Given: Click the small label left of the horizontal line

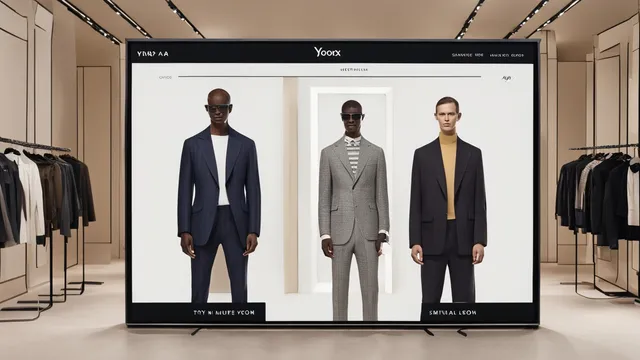Looking at the screenshot, I should click(x=165, y=77).
